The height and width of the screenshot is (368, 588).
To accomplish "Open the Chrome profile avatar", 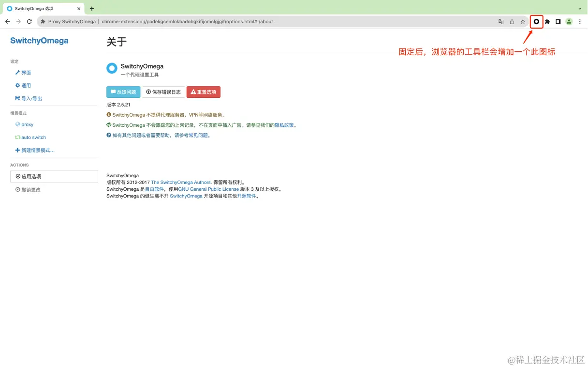I will (x=569, y=21).
